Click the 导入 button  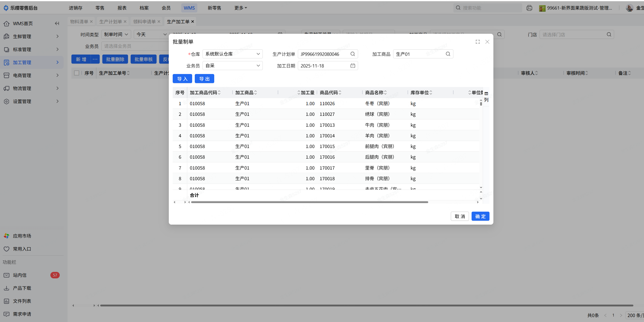182,79
